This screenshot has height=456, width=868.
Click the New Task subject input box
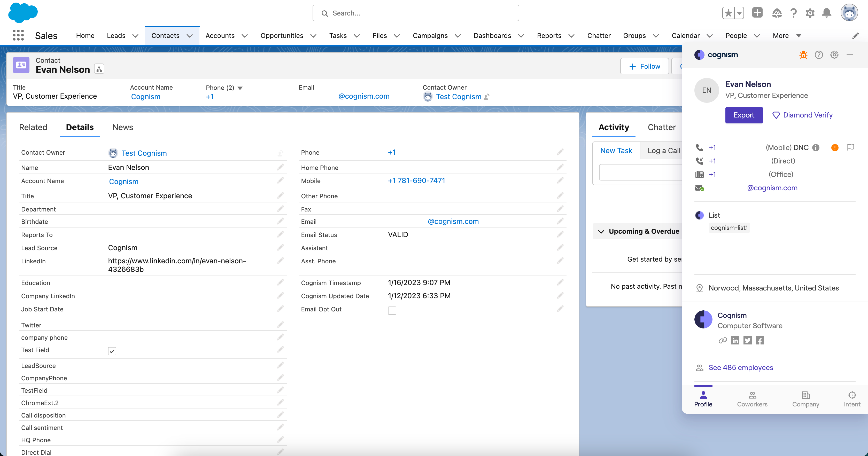(641, 172)
